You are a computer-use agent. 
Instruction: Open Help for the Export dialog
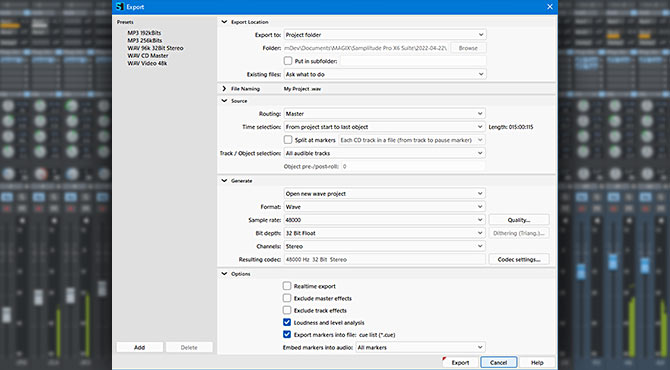coord(537,362)
